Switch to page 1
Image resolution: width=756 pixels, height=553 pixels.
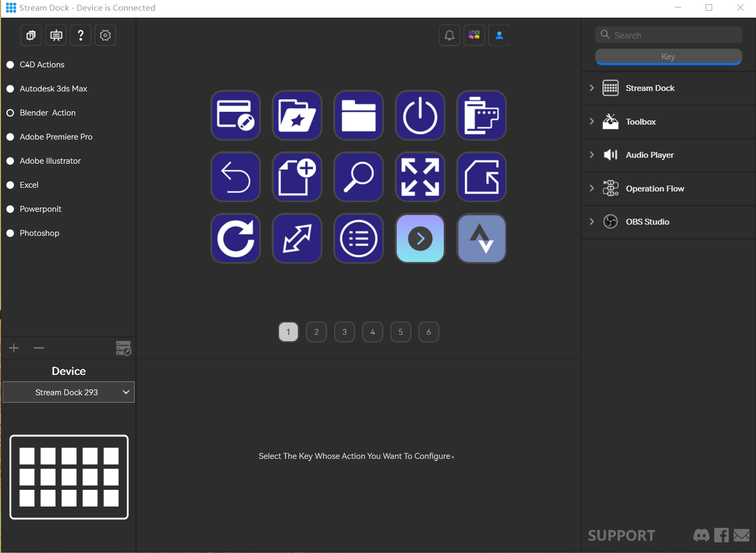click(289, 332)
